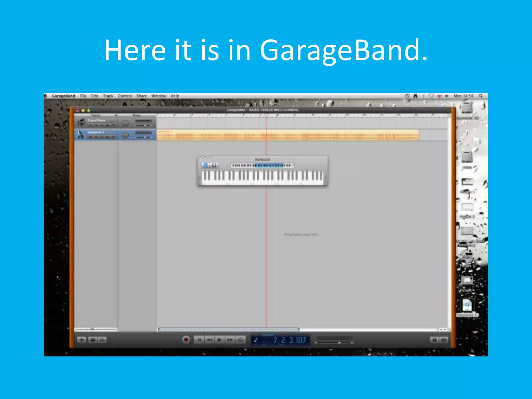
Task: Open the Help menu
Action: coord(175,96)
